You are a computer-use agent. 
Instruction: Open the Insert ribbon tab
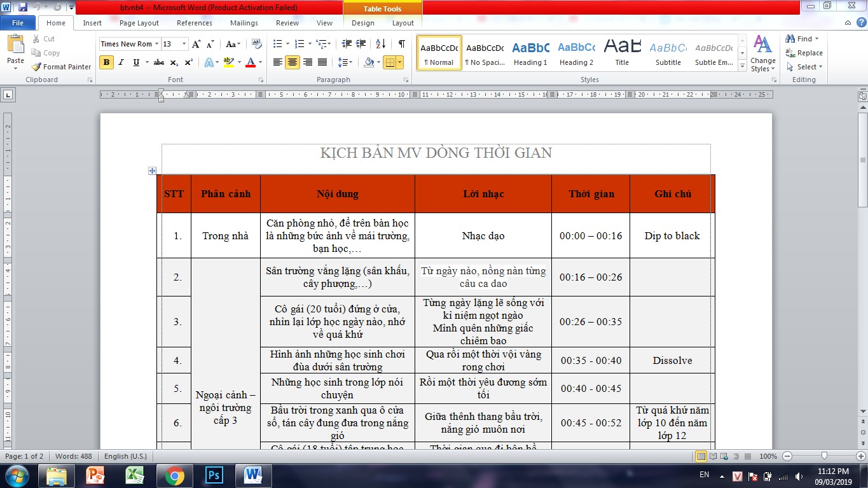point(92,23)
